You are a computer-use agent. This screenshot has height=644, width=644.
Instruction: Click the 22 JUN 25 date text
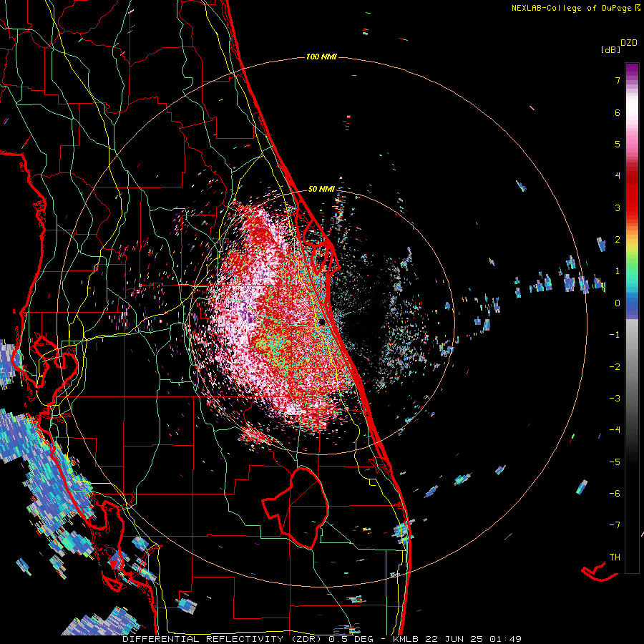pyautogui.click(x=453, y=639)
